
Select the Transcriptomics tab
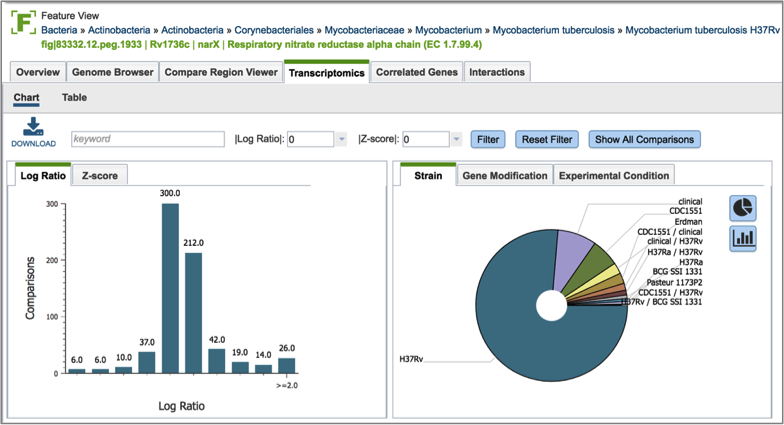coord(326,72)
